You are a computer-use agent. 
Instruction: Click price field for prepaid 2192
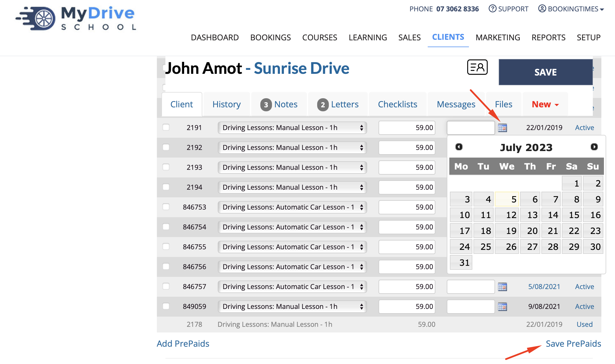(x=407, y=148)
